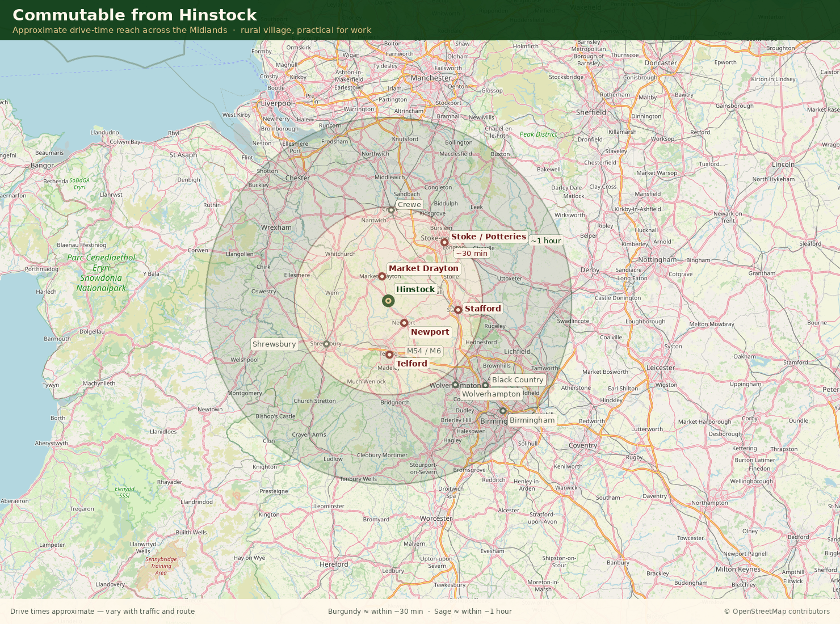
Task: Click the Market Drayton label
Action: (423, 268)
